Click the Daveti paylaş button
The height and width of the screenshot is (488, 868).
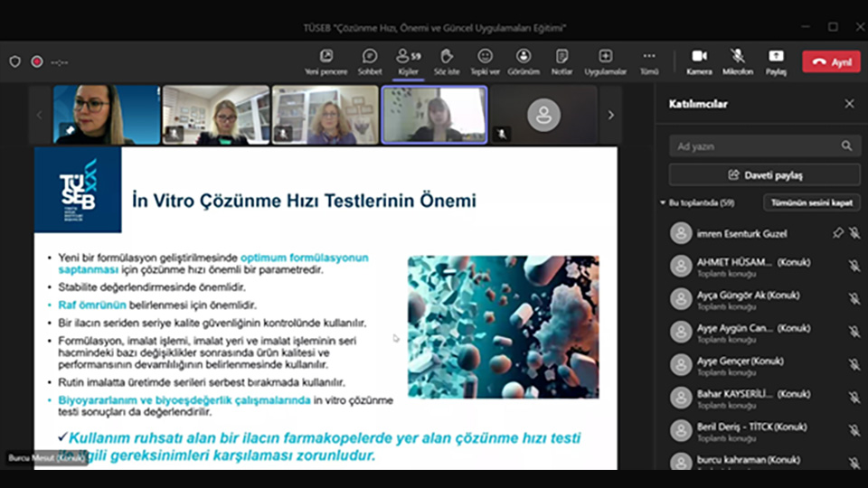pos(765,174)
